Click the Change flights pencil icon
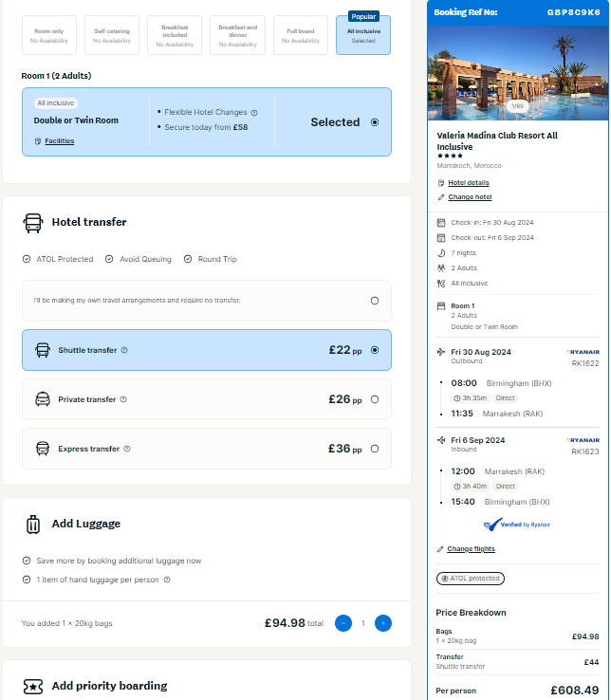The image size is (611, 700). tap(440, 548)
